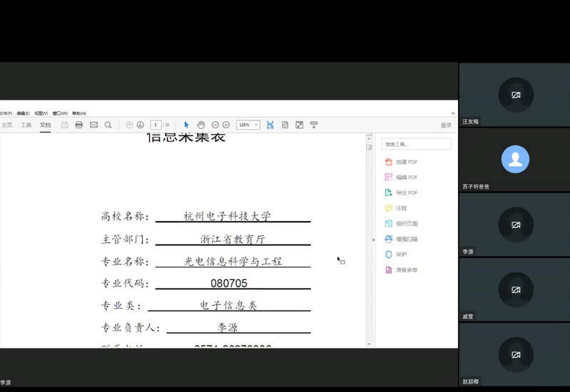Zoom out with the minus circle icon
570x392 pixels.
coord(215,125)
